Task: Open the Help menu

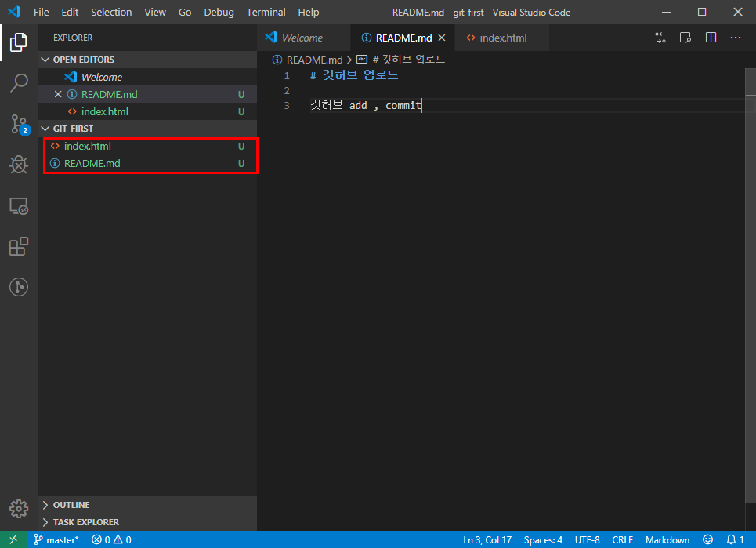Action: pos(308,12)
